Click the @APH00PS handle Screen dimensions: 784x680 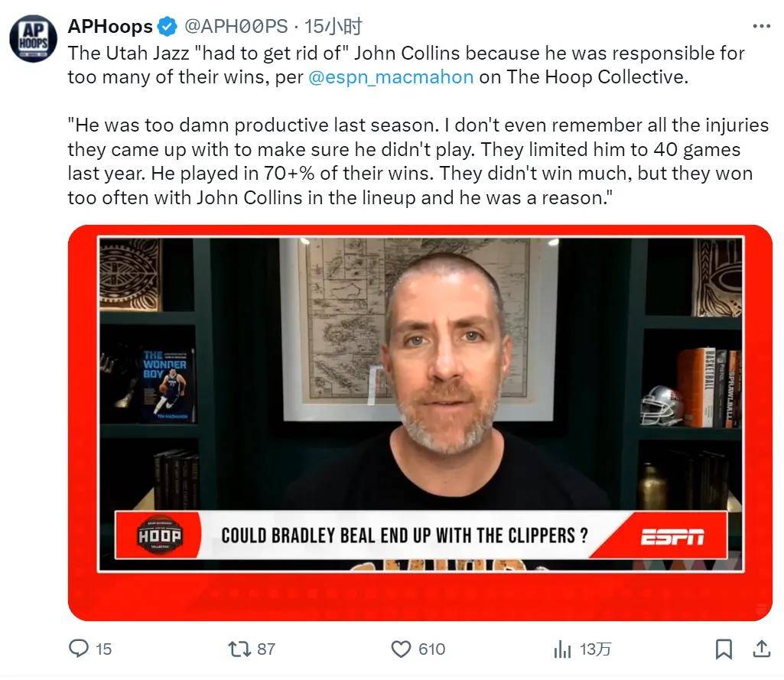[236, 27]
